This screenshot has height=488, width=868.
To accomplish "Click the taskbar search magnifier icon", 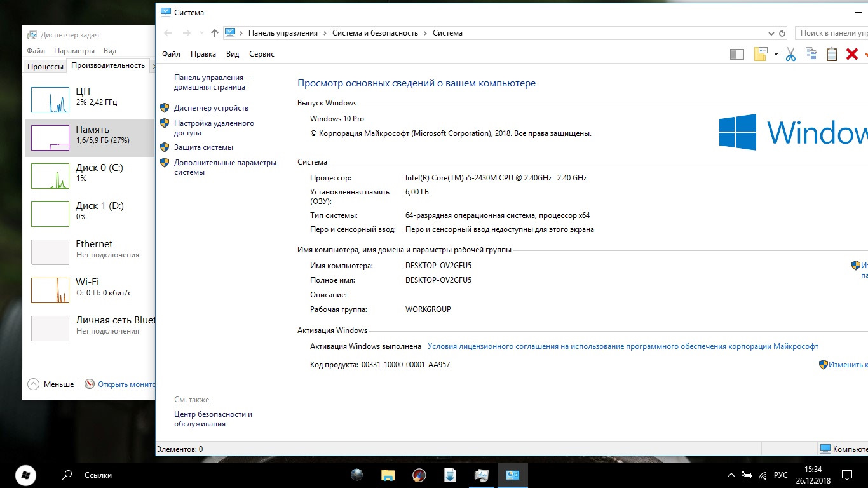I will 66,475.
